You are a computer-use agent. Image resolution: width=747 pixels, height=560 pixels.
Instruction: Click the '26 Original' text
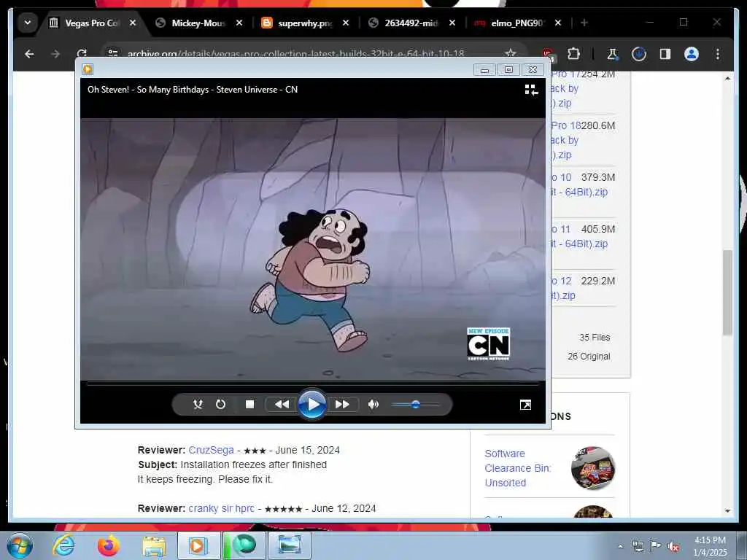click(x=589, y=356)
